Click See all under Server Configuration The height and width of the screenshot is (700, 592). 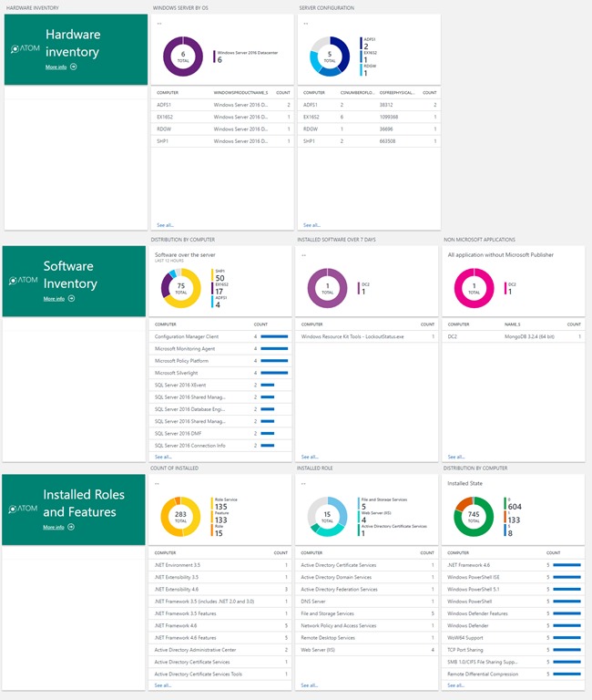pos(311,225)
